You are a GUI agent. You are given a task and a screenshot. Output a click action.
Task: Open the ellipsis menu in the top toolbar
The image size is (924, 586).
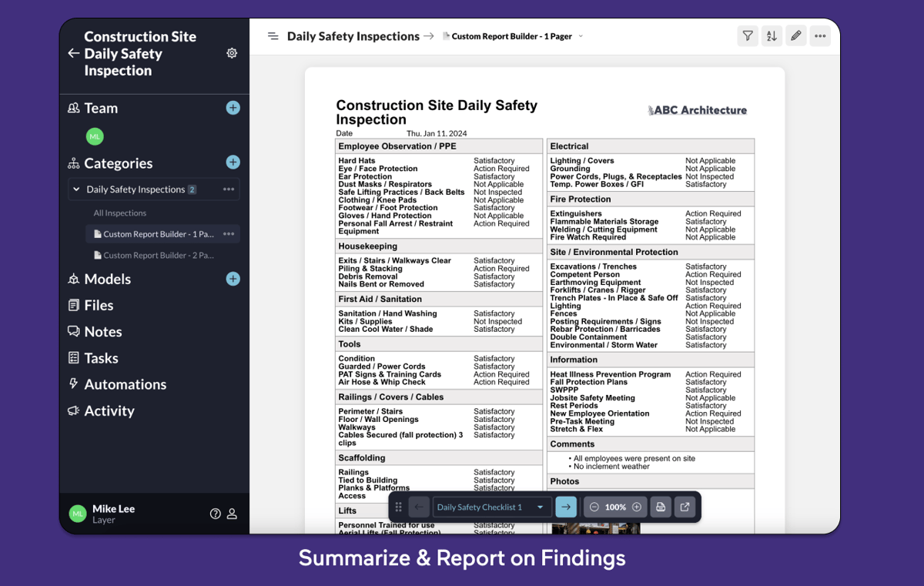820,35
